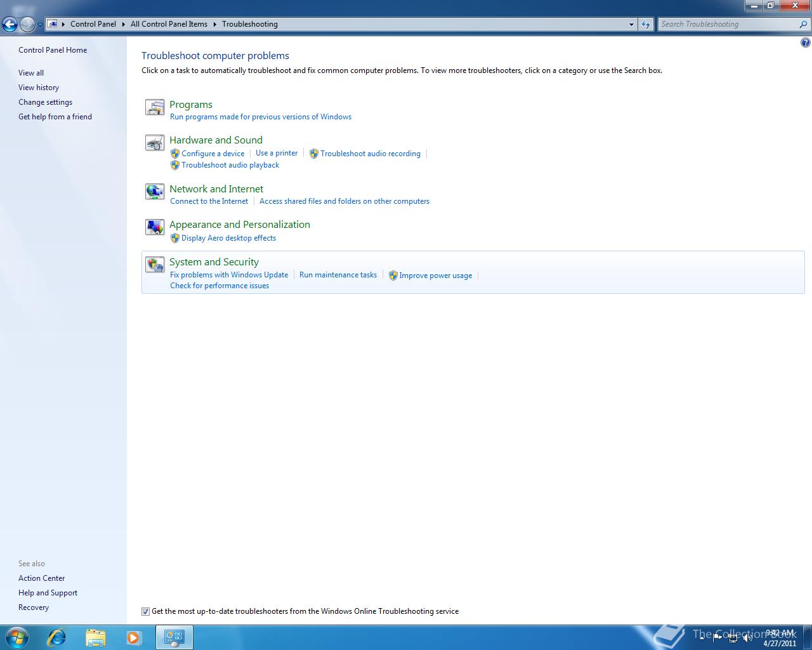Refresh the Troubleshooting page
The height and width of the screenshot is (650, 812).
click(646, 24)
